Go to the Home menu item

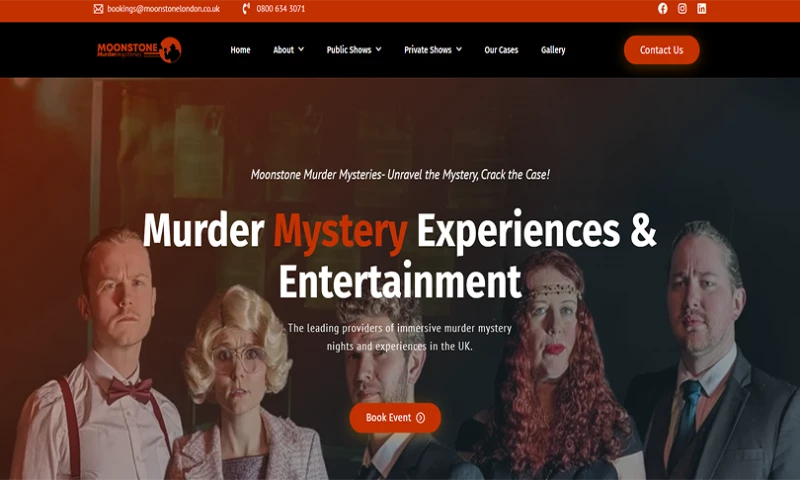[x=240, y=50]
